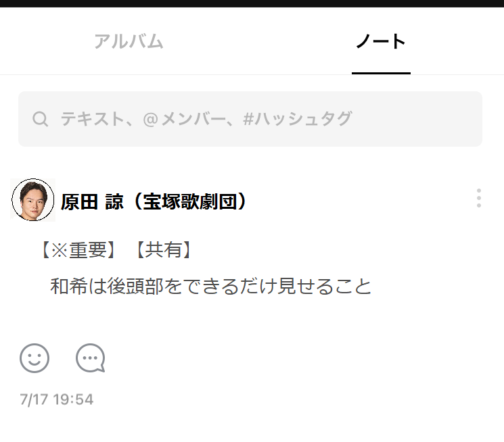Open the three-dot more options menu
Viewport: 504px width, 442px height.
point(479,198)
